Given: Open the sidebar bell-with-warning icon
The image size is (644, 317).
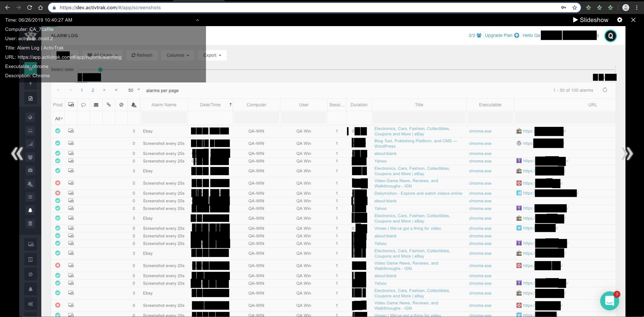Looking at the screenshot, I should tap(30, 184).
